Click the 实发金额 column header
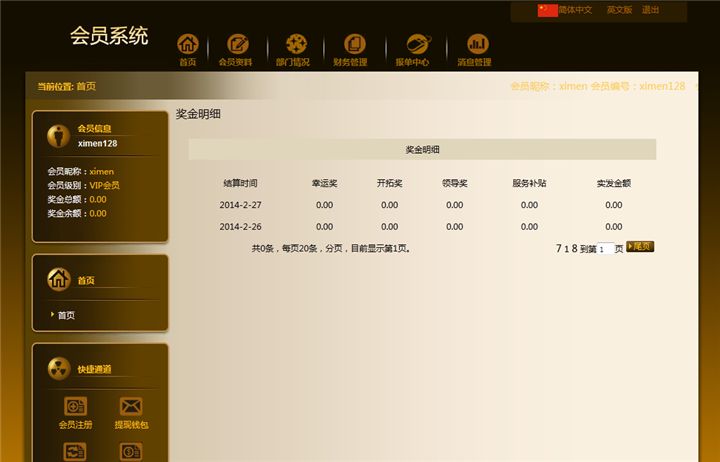The height and width of the screenshot is (462, 720). [613, 183]
